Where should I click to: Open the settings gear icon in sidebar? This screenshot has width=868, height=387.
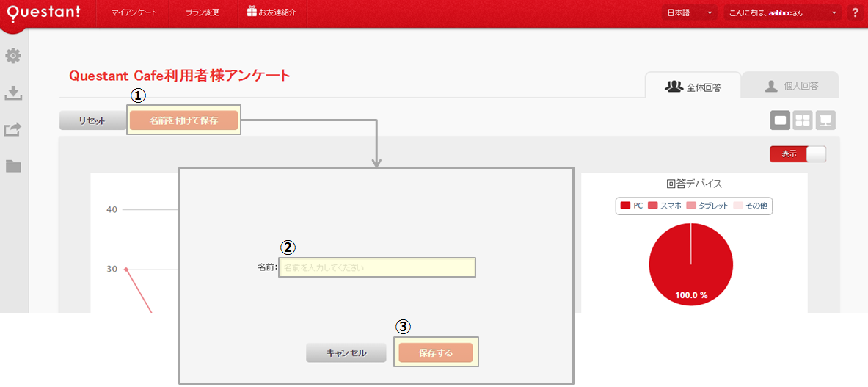[13, 55]
